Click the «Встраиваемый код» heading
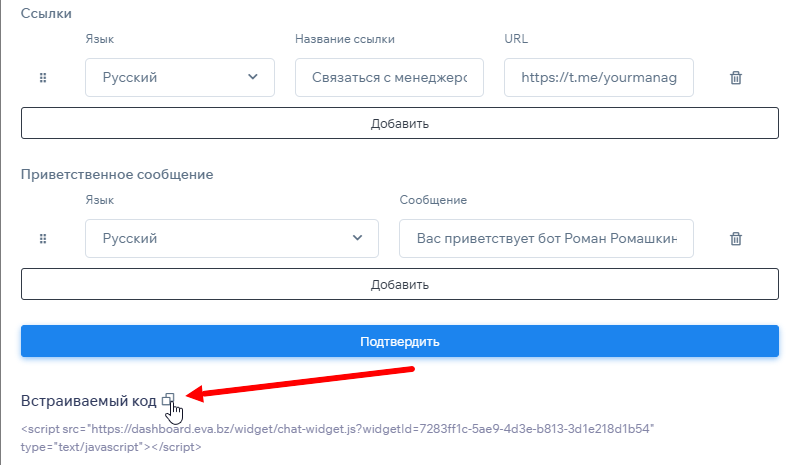The height and width of the screenshot is (465, 796). pos(89,401)
